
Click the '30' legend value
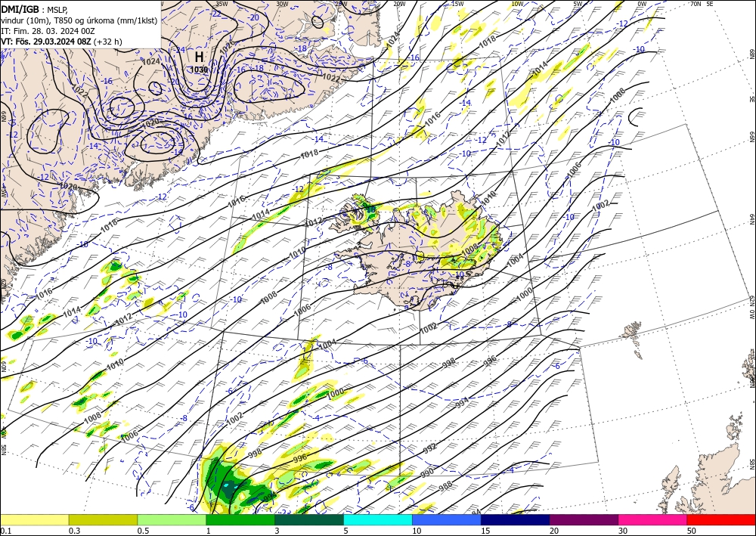623,531
